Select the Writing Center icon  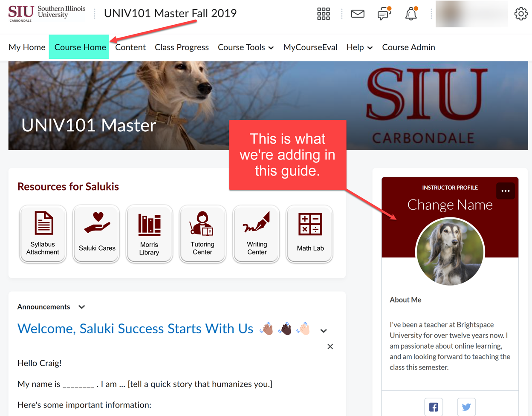(256, 234)
